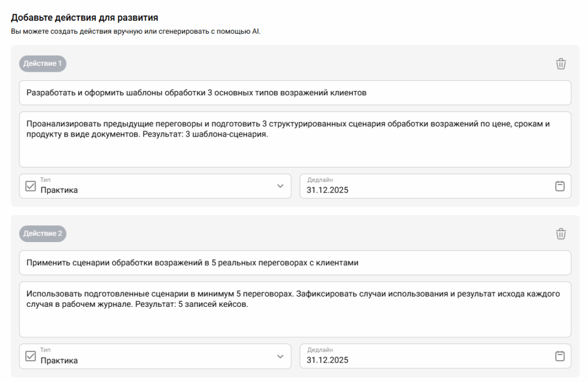Expand type dropdown chevron in Действие 2
Screen dimensions: 588x382
(x=280, y=356)
